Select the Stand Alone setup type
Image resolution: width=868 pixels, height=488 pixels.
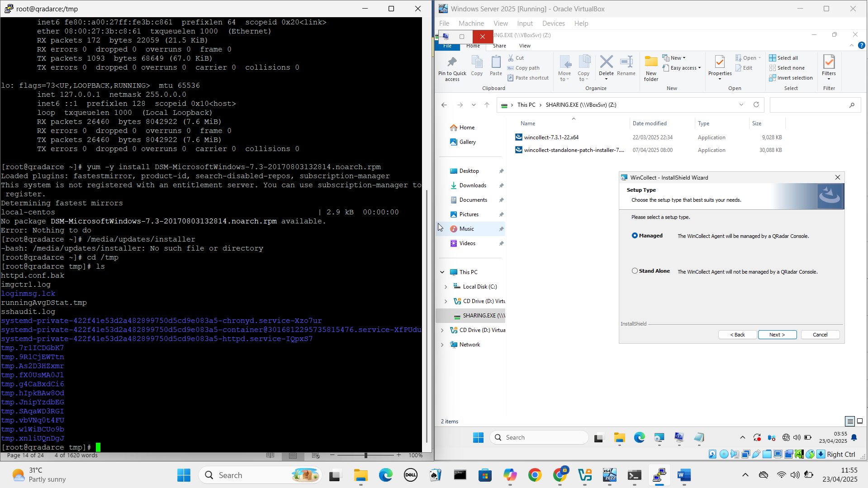(x=635, y=271)
